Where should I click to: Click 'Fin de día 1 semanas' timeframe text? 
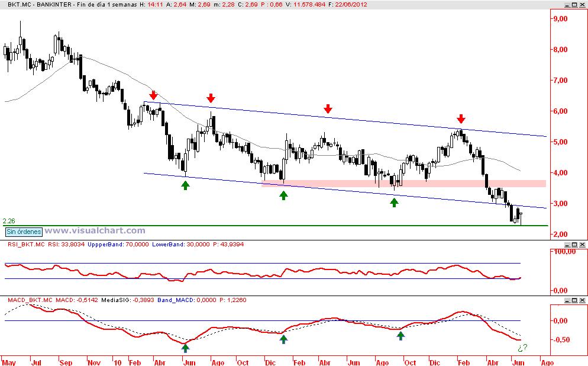tap(106, 5)
